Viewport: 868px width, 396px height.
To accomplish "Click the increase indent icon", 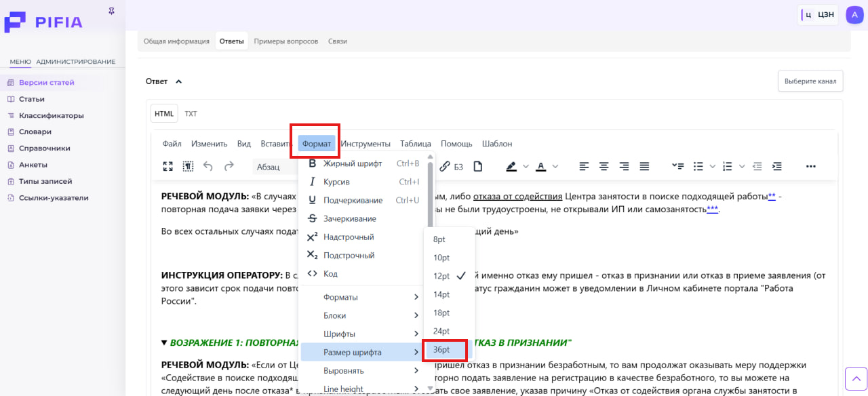I will pos(777,166).
